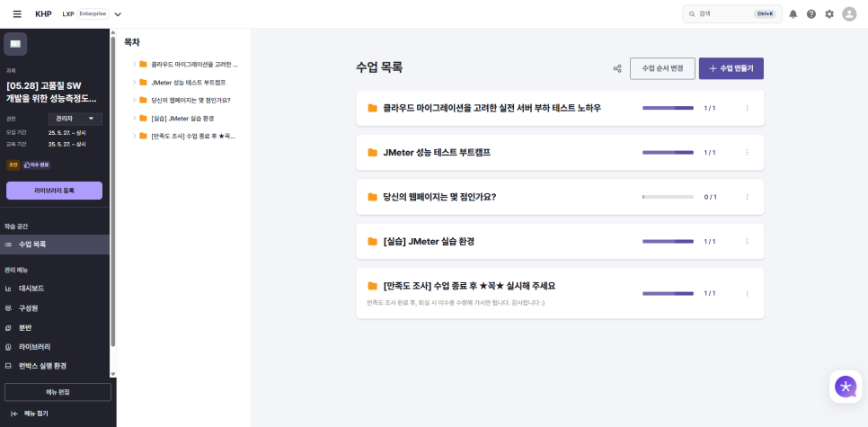Screen dimensions: 868x427
Task: Click the 만족도 조사 완료 후 description text
Action: click(x=456, y=303)
